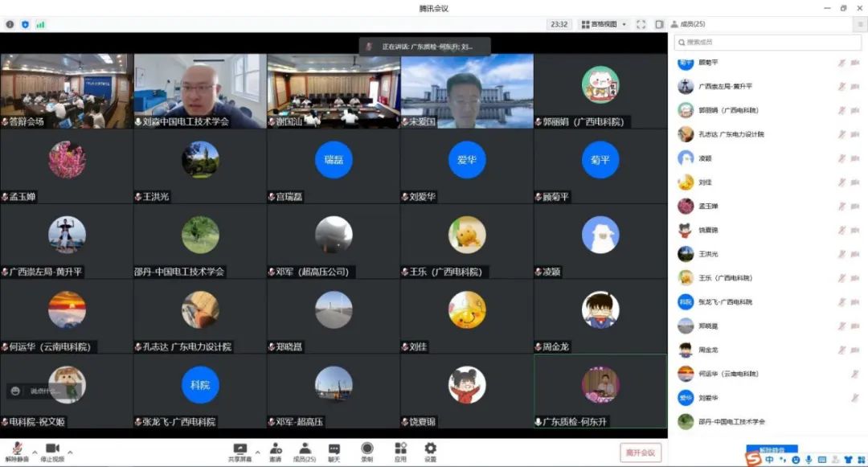868x467 pixels.
Task: Click the blue security shield icon
Action: point(25,24)
